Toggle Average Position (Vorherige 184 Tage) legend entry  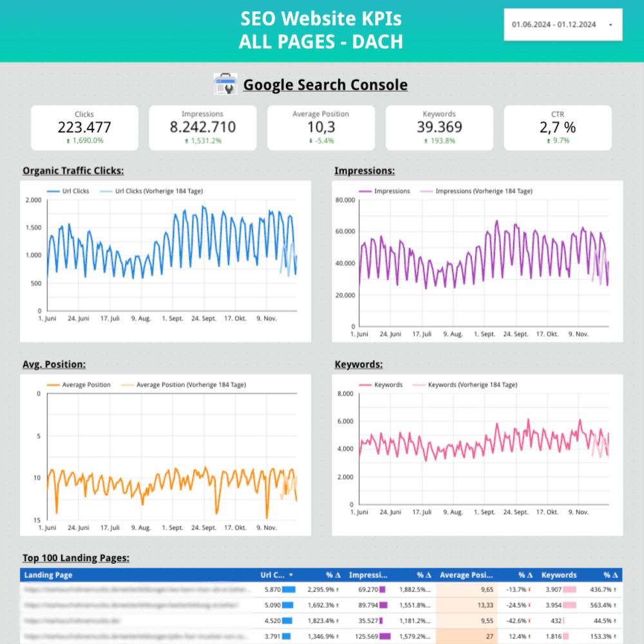[x=184, y=385]
